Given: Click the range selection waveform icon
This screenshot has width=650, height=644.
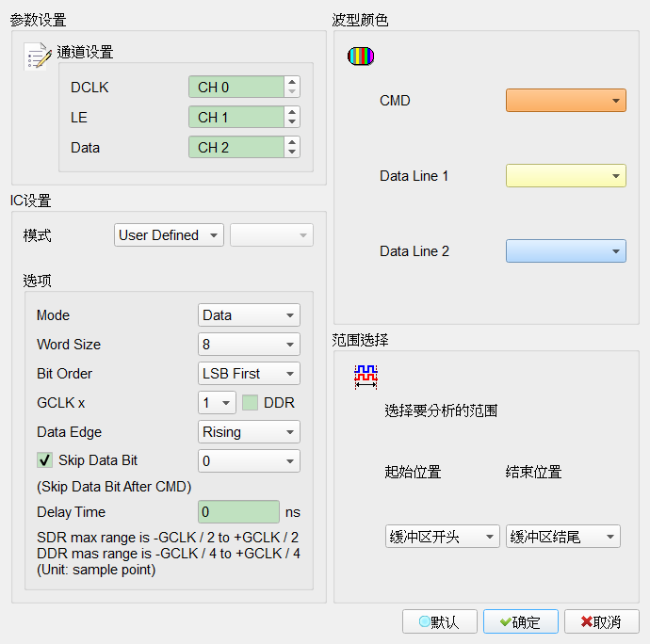Looking at the screenshot, I should [x=366, y=378].
